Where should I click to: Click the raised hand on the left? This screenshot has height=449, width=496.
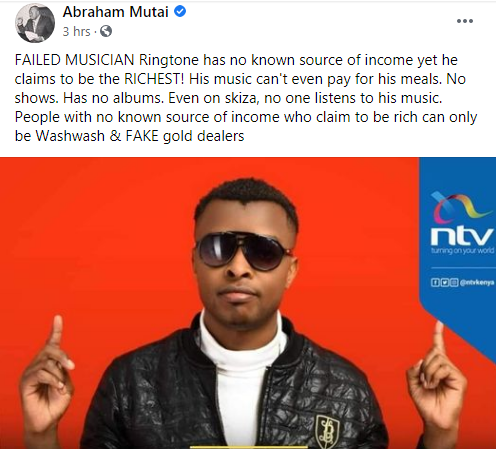tap(47, 373)
